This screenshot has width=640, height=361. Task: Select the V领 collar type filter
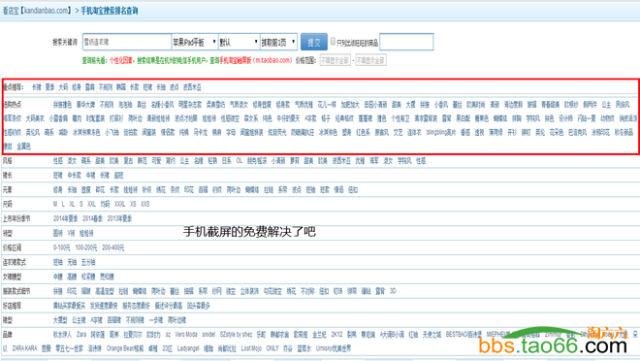(71, 233)
